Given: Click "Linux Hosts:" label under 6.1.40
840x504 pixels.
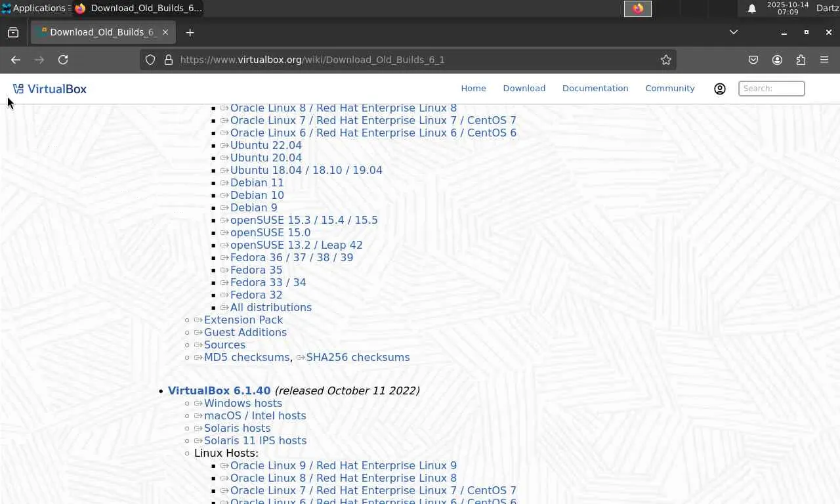Looking at the screenshot, I should [x=226, y=453].
